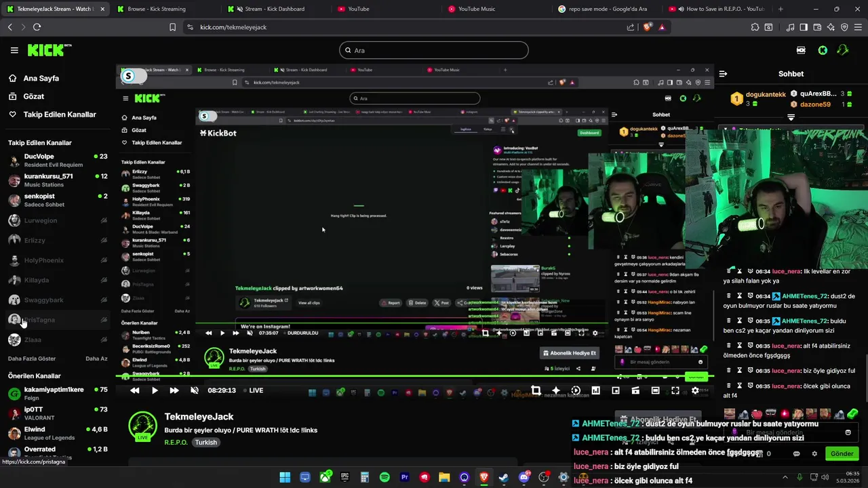868x488 pixels.
Task: Open Discord from the Windows taskbar
Action: [524, 477]
